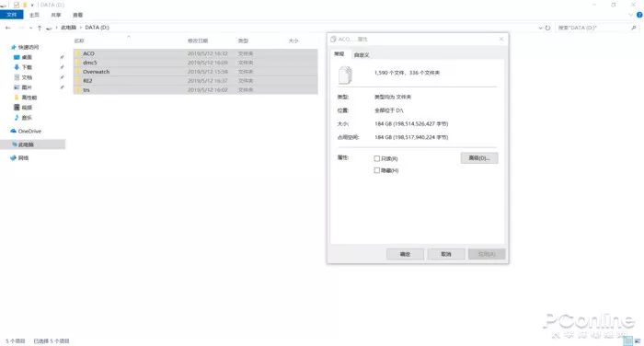Select OneDrive in the navigation pane
The image size is (644, 346).
coord(29,131)
